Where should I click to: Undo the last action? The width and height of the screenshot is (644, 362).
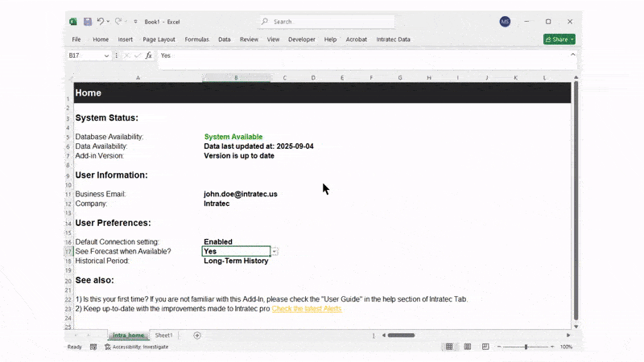click(100, 22)
